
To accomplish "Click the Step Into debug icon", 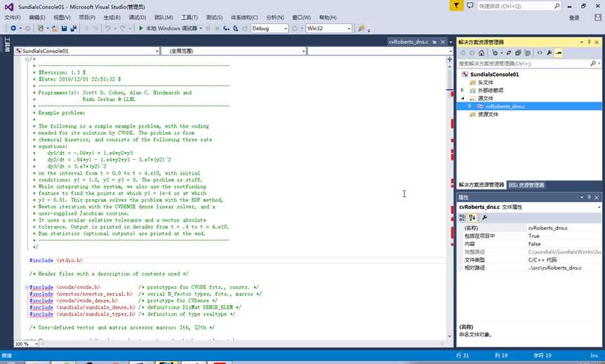I will point(226,28).
